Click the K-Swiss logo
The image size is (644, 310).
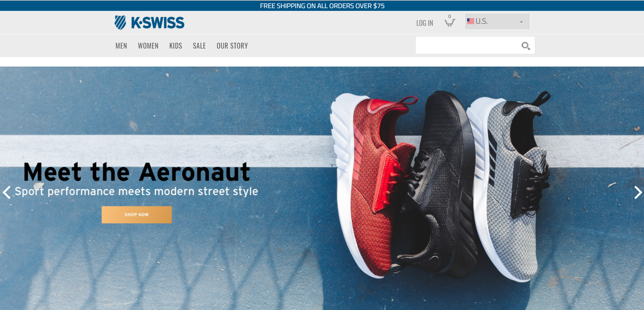(149, 23)
